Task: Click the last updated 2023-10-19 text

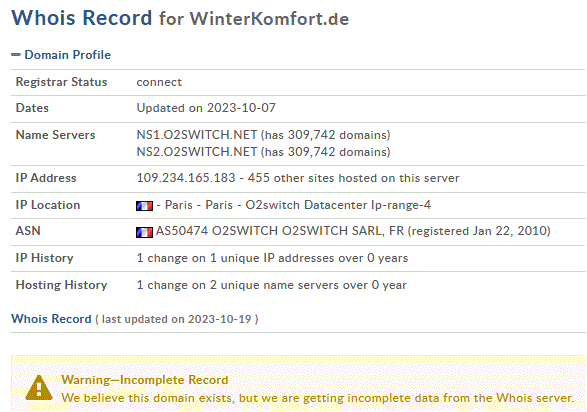Action: click(x=177, y=319)
